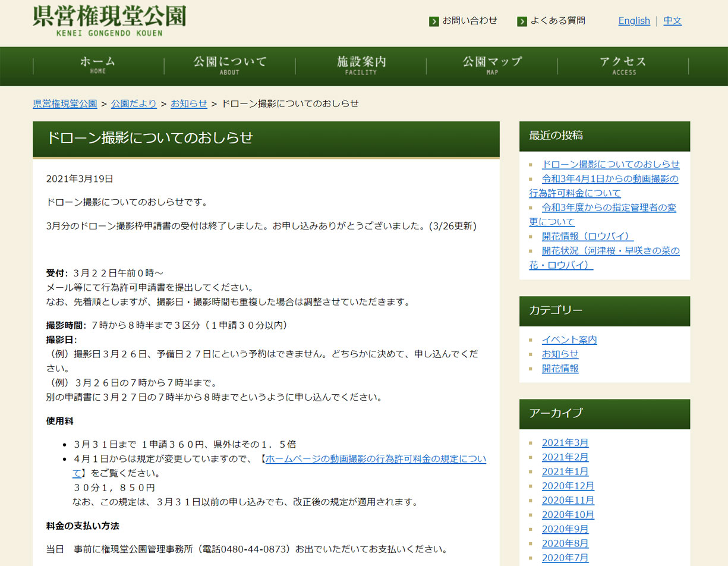This screenshot has height=566, width=728.
Task: Open the 公園マップ menu item
Action: click(492, 65)
